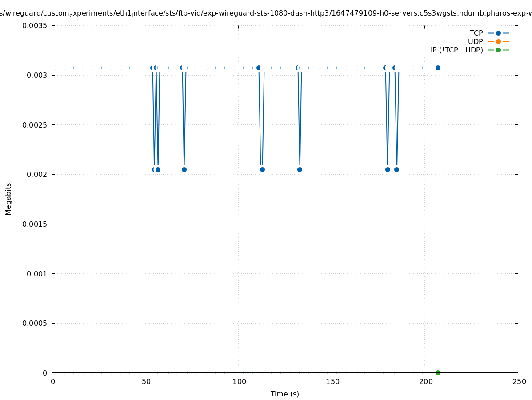Click the chart title path text

coord(266,13)
